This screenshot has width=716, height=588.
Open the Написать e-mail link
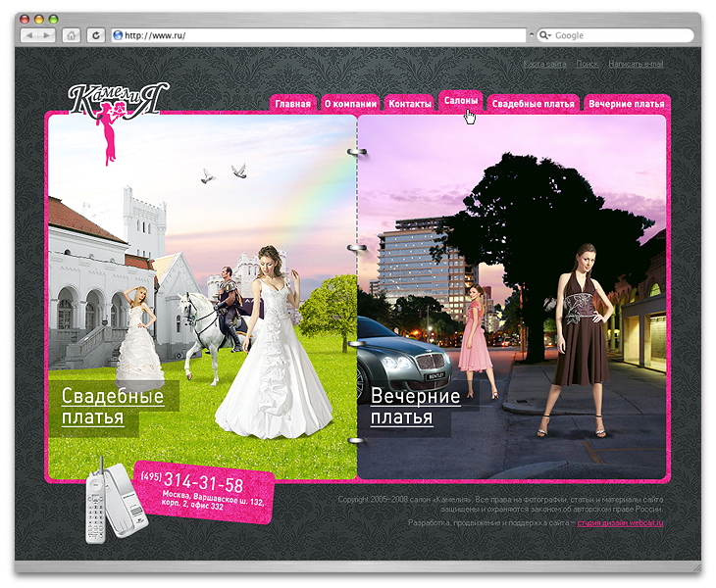pos(636,64)
